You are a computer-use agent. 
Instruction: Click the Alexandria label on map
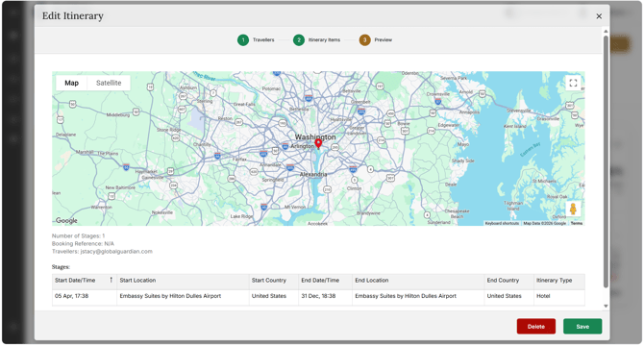(313, 174)
